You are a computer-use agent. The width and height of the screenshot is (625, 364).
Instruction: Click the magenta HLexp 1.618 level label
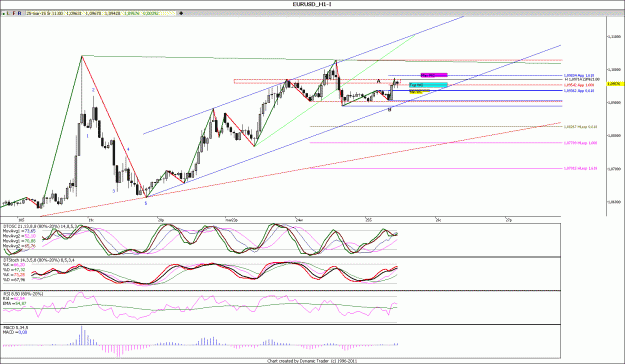(581, 169)
